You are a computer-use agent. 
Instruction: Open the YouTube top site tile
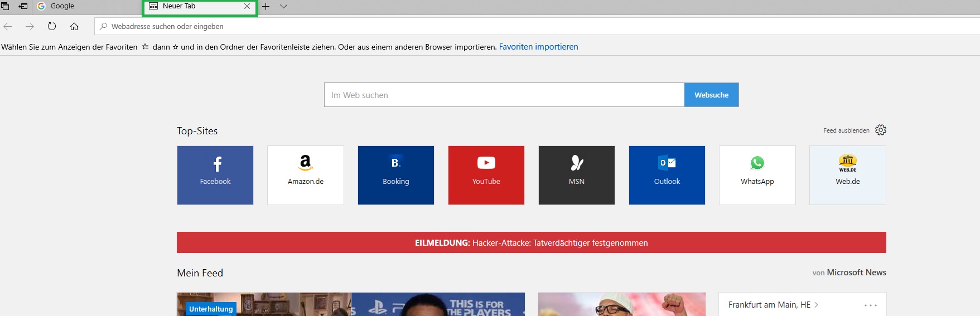(x=486, y=175)
